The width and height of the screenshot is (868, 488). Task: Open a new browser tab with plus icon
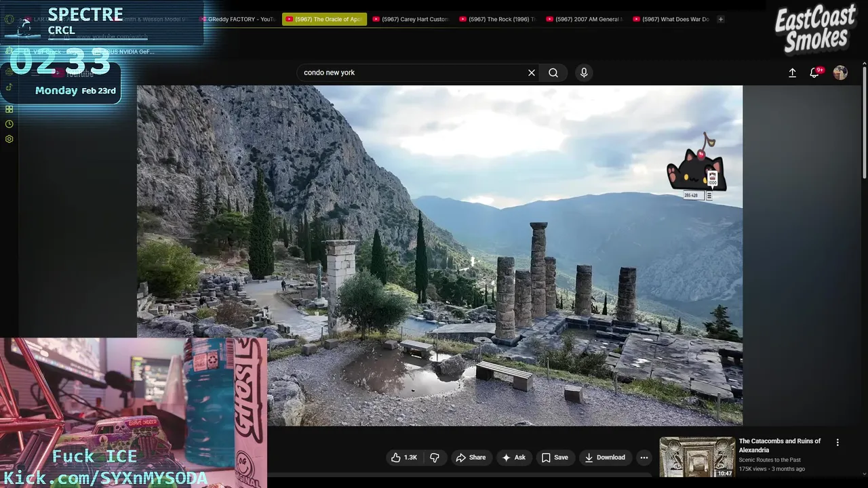tap(720, 19)
